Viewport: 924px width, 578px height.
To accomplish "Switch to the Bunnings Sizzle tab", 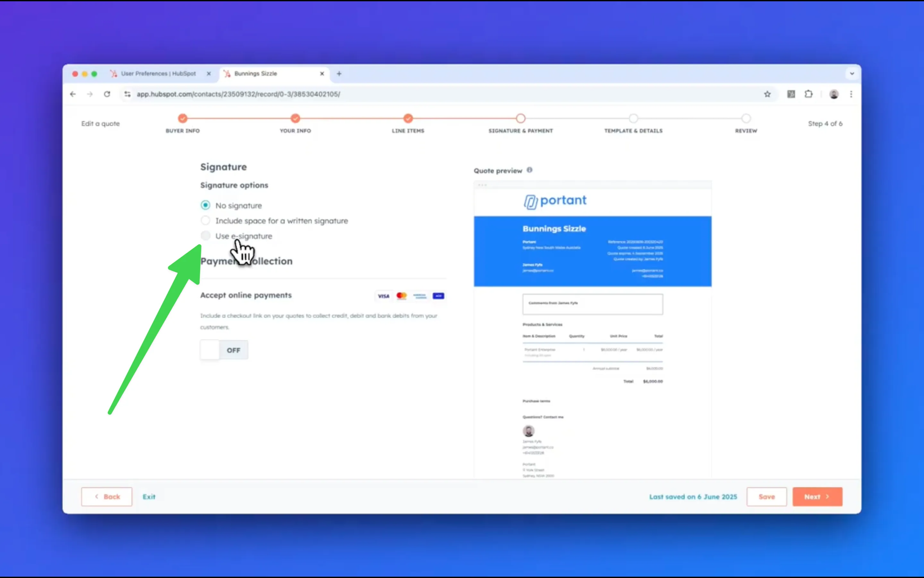I will (274, 74).
